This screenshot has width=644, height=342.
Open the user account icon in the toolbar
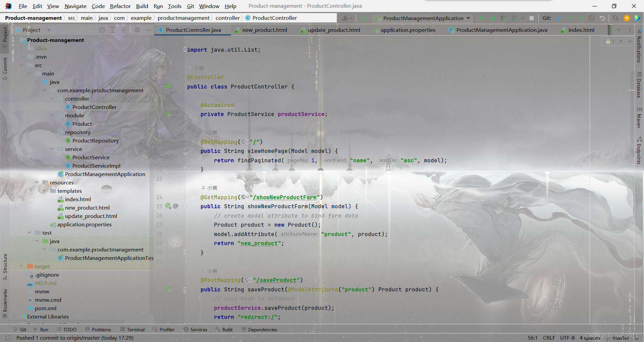pyautogui.click(x=347, y=18)
